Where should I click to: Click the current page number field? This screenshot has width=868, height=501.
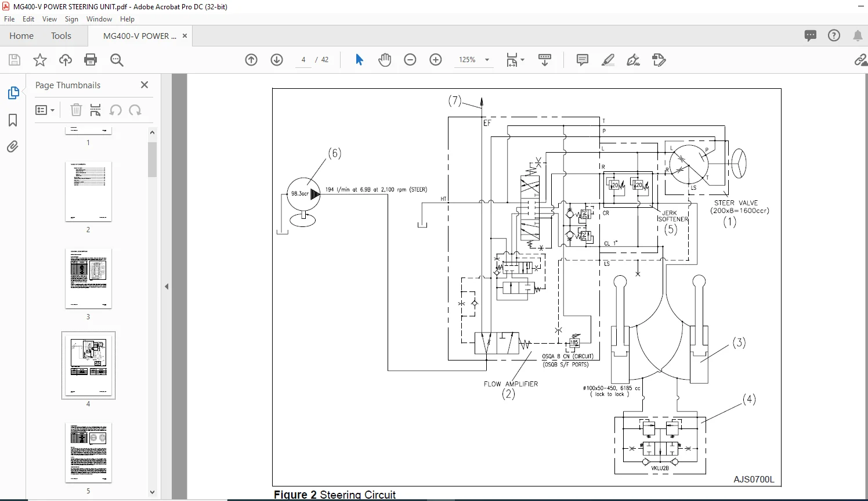point(303,60)
